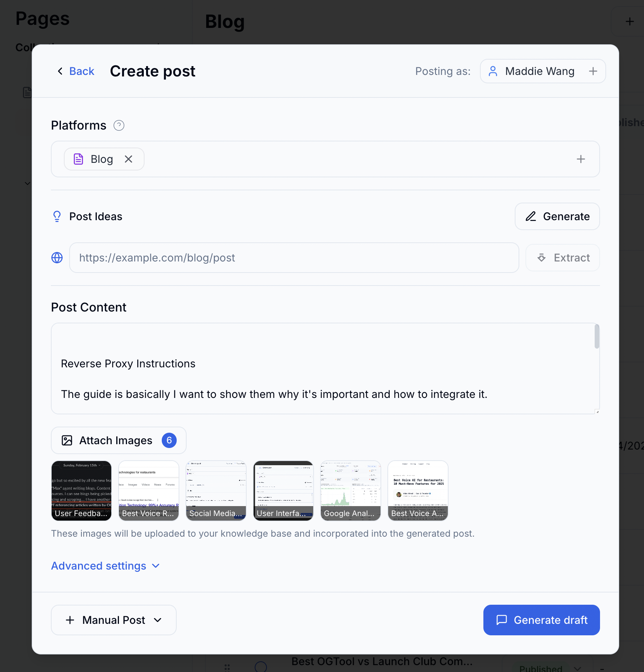Go back using the Back link
This screenshot has height=672, width=644.
click(76, 71)
